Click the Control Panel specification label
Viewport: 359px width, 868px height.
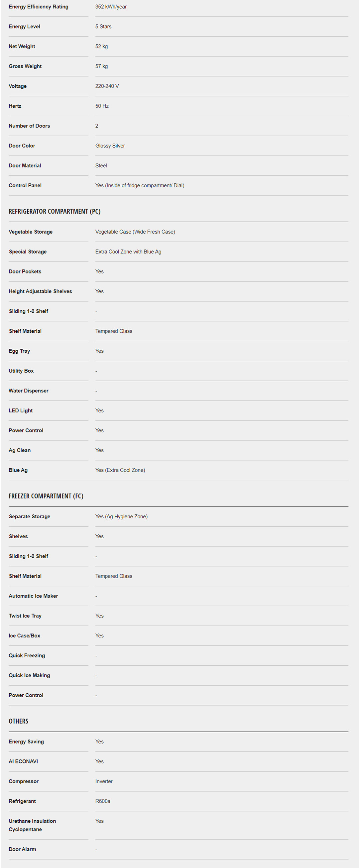pyautogui.click(x=25, y=186)
